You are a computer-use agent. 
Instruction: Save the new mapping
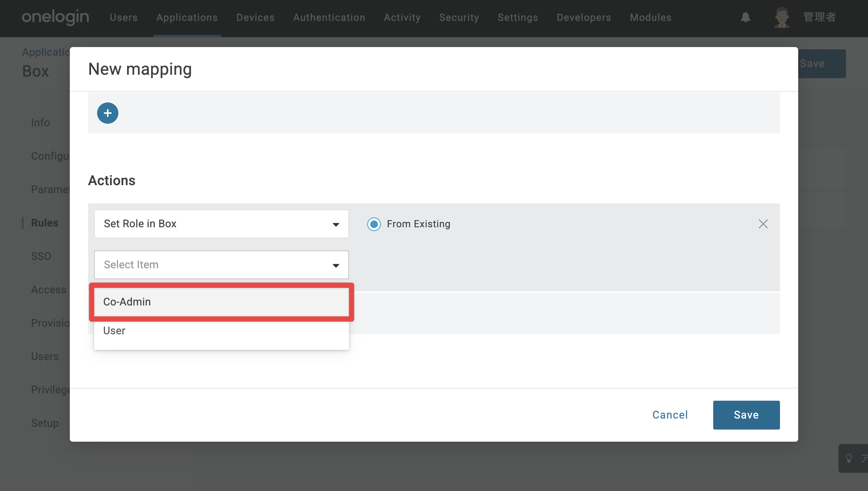pyautogui.click(x=746, y=415)
